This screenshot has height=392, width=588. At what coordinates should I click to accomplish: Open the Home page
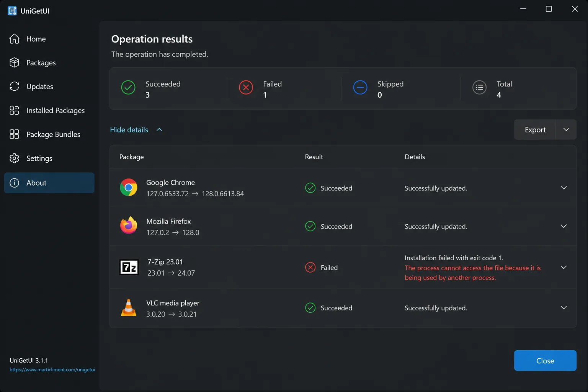point(49,39)
